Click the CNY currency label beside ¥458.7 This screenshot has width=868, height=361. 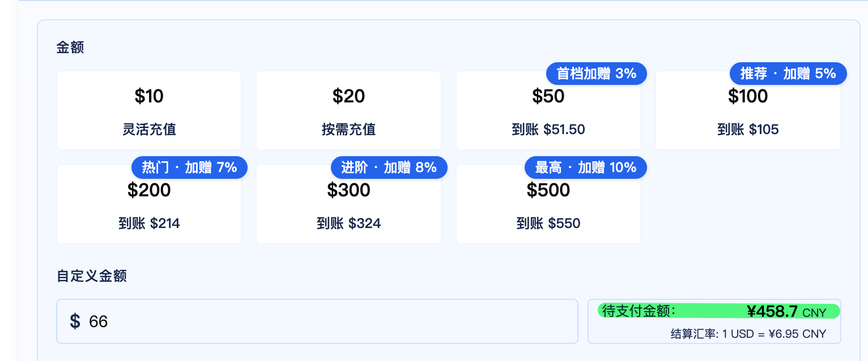(x=814, y=313)
